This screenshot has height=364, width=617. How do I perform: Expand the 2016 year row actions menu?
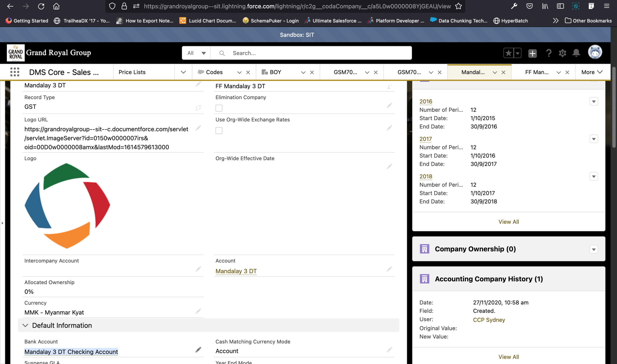(x=594, y=102)
